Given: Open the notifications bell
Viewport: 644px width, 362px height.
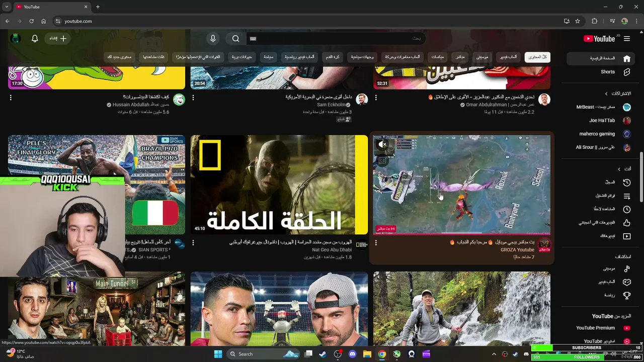Looking at the screenshot, I should pyautogui.click(x=35, y=38).
